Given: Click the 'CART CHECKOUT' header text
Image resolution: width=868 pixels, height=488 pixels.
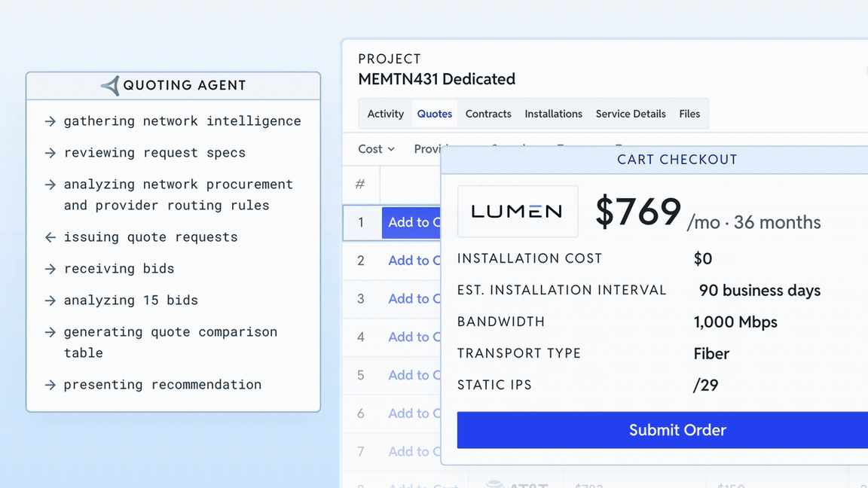Looking at the screenshot, I should 677,160.
